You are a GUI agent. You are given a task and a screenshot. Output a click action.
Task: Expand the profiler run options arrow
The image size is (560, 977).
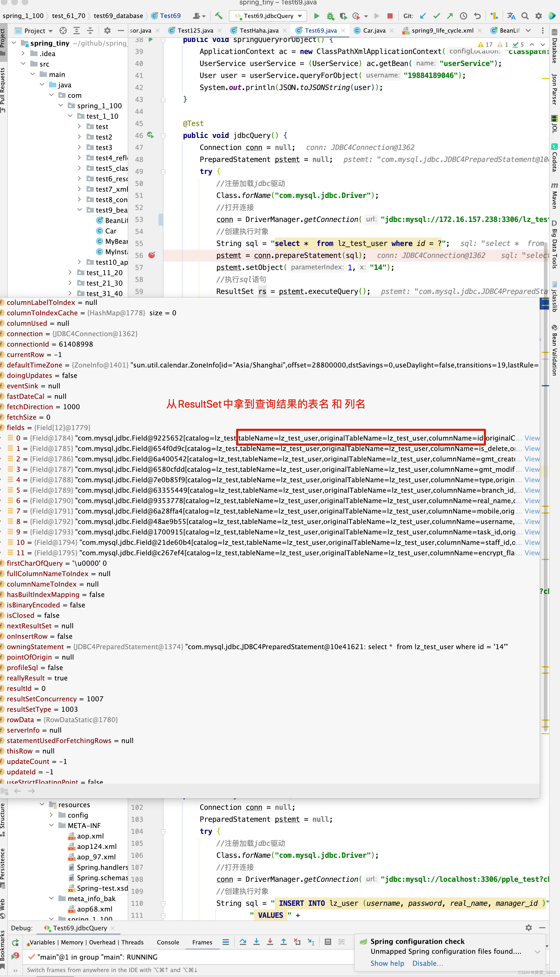tap(366, 16)
